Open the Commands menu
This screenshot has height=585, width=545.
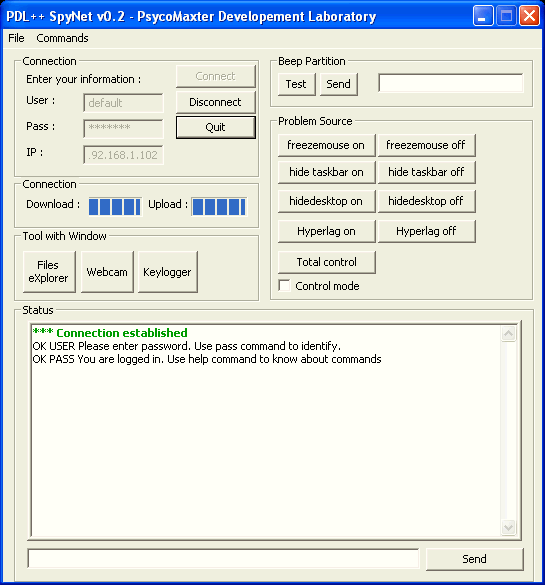[x=62, y=38]
